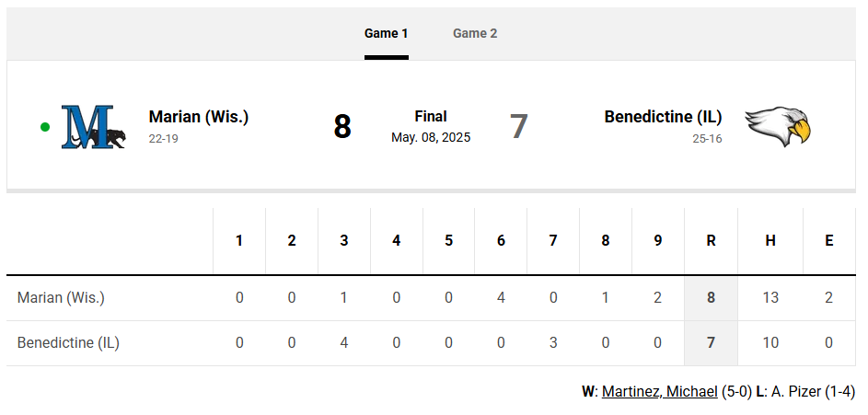
Task: Click the Marian (Wis.) row label in linescore
Action: point(61,298)
